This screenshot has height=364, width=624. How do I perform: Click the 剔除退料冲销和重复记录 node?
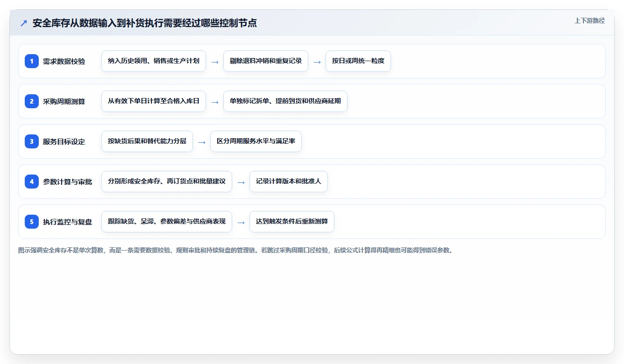[266, 61]
